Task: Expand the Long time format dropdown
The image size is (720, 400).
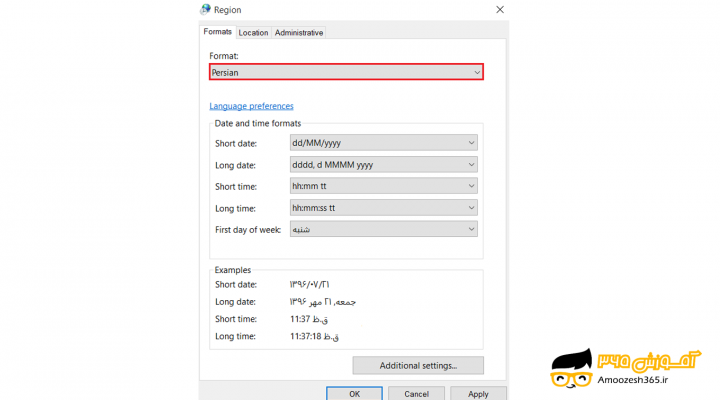Action: 383,208
